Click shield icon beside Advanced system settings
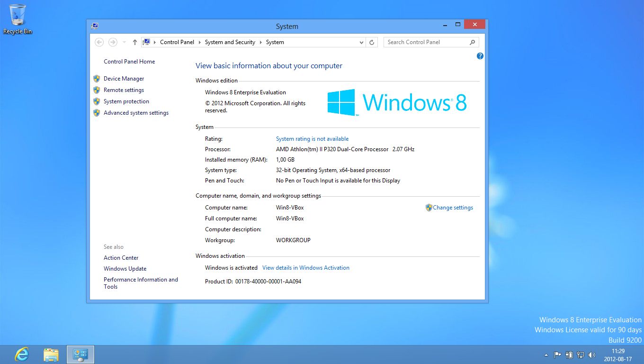The width and height of the screenshot is (644, 364). [97, 113]
